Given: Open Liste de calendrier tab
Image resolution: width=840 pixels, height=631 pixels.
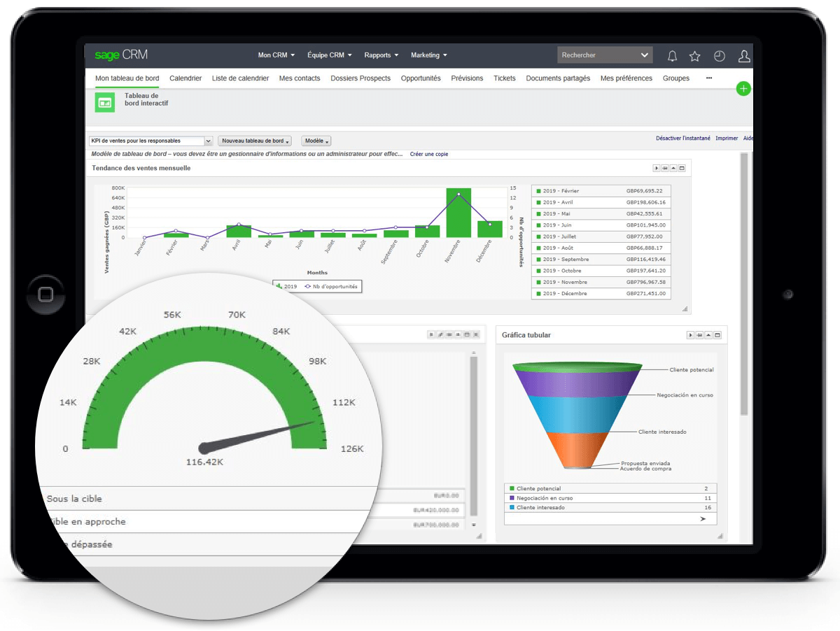Looking at the screenshot, I should pos(240,78).
